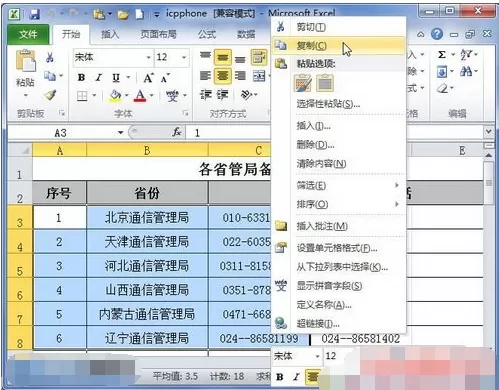Apply red font color A
Screen dimensions: 499x390
(140, 96)
